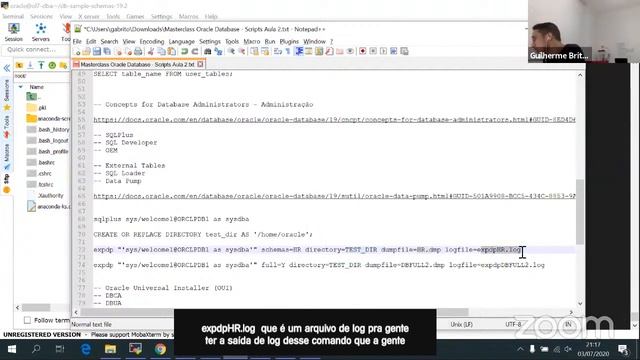640x360 pixels.
Task: Click the sftp panel horizontal scrollbar
Action: tap(36, 307)
